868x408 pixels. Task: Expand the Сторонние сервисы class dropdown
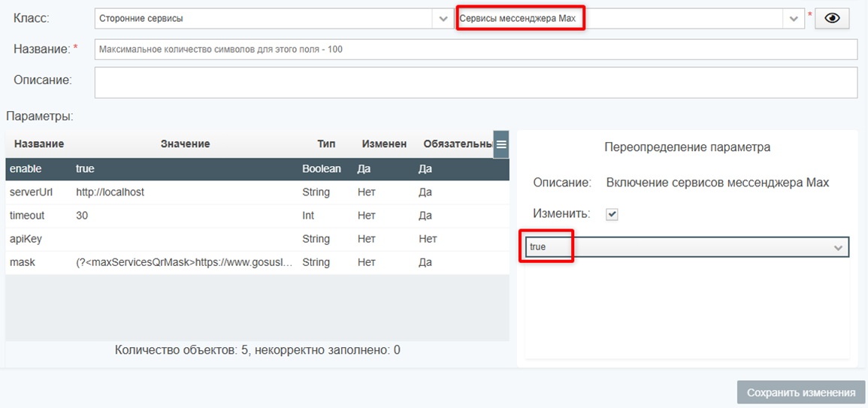[443, 19]
